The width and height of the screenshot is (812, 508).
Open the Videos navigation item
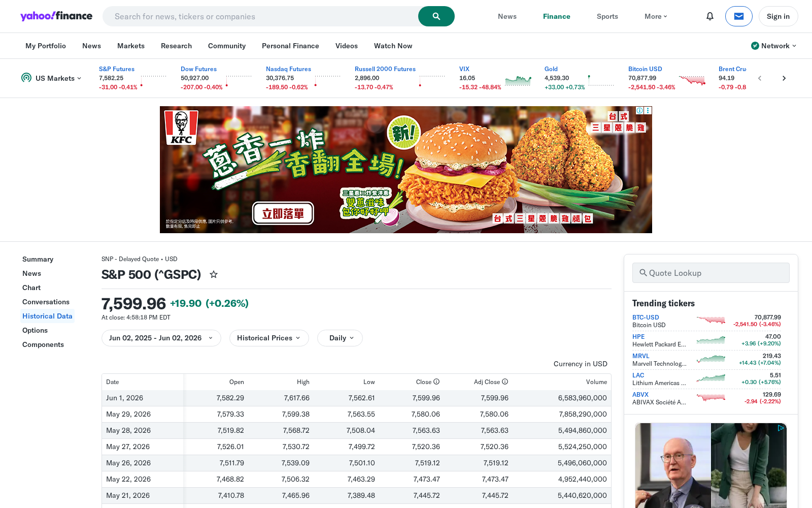point(347,46)
